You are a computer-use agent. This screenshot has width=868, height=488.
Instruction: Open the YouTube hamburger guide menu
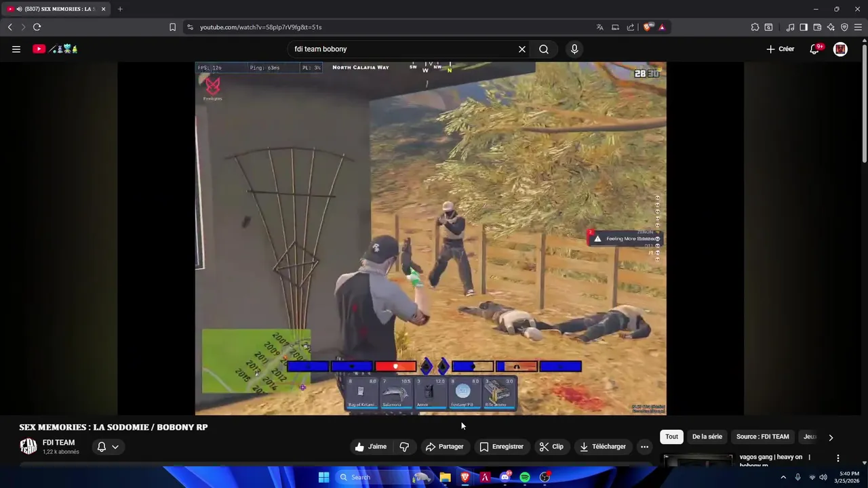click(16, 49)
